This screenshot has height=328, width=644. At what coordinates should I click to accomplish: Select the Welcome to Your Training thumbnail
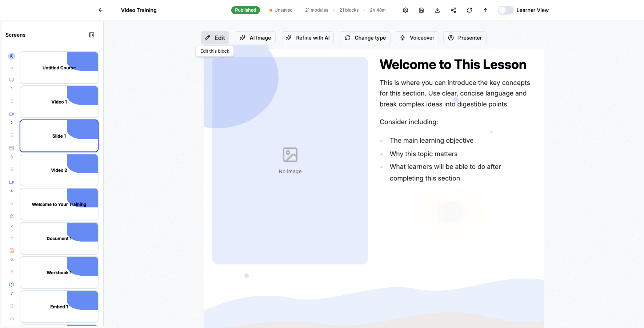tap(59, 204)
